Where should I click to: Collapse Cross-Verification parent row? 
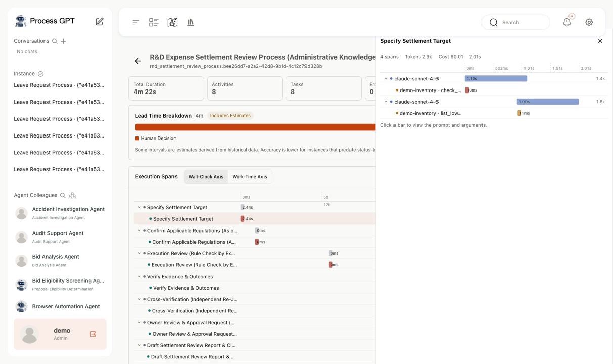pyautogui.click(x=139, y=299)
